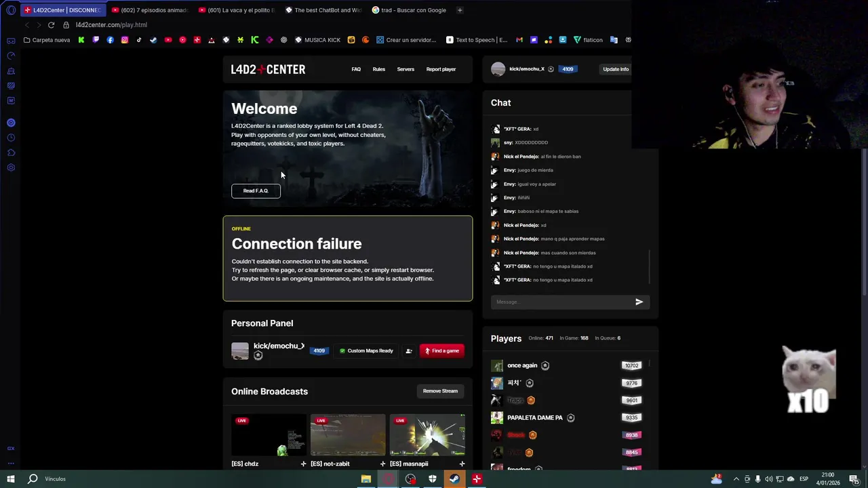
Task: Click the red Find a game button
Action: [442, 350]
